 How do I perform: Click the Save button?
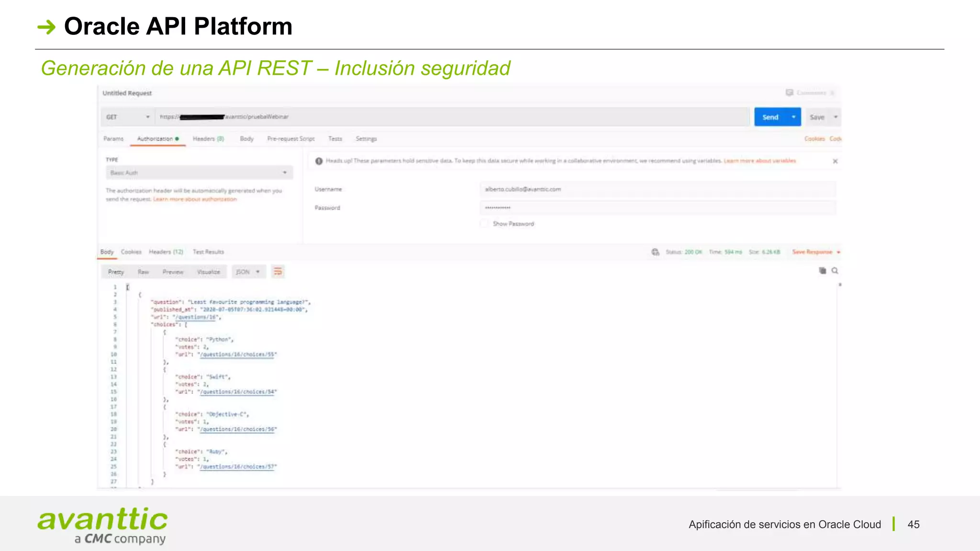[x=817, y=117]
